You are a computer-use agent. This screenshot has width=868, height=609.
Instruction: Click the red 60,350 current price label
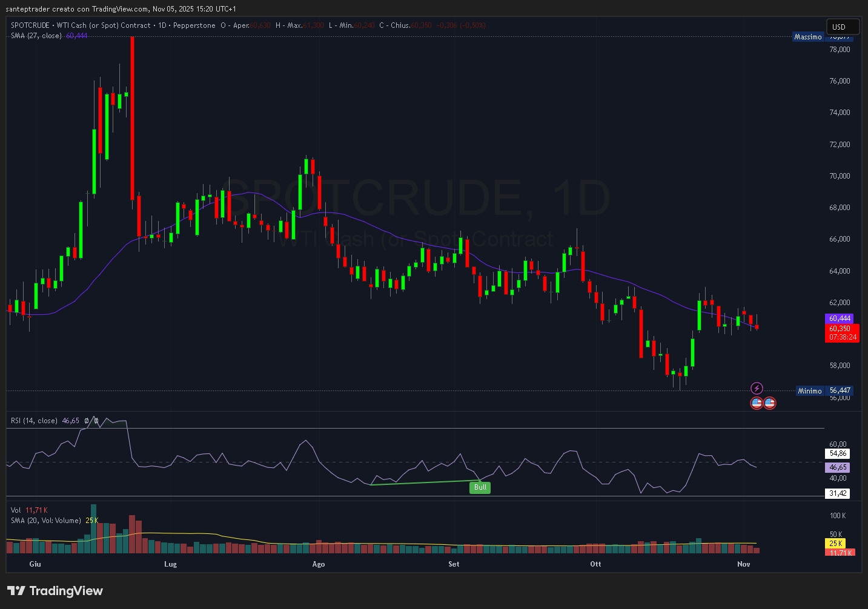840,329
